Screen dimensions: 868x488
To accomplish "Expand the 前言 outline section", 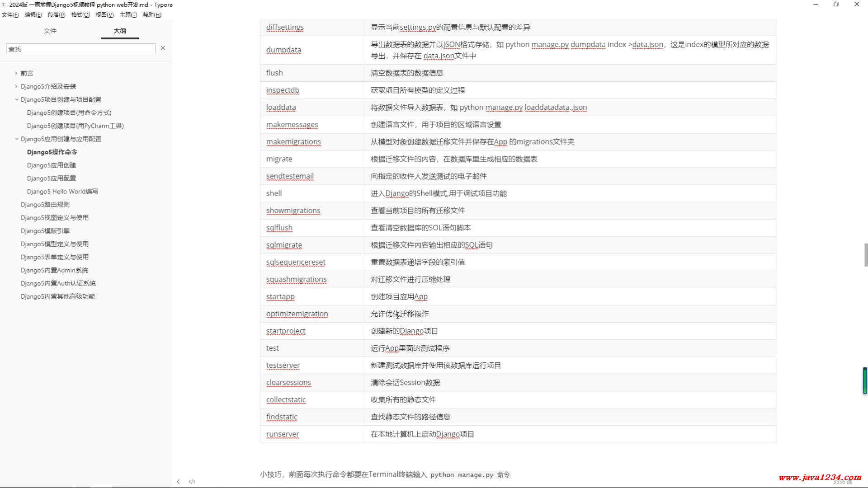I will pyautogui.click(x=16, y=73).
